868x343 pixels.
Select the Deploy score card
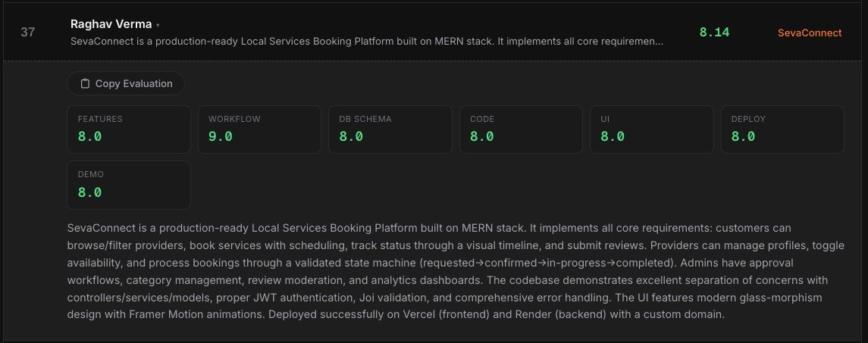782,129
